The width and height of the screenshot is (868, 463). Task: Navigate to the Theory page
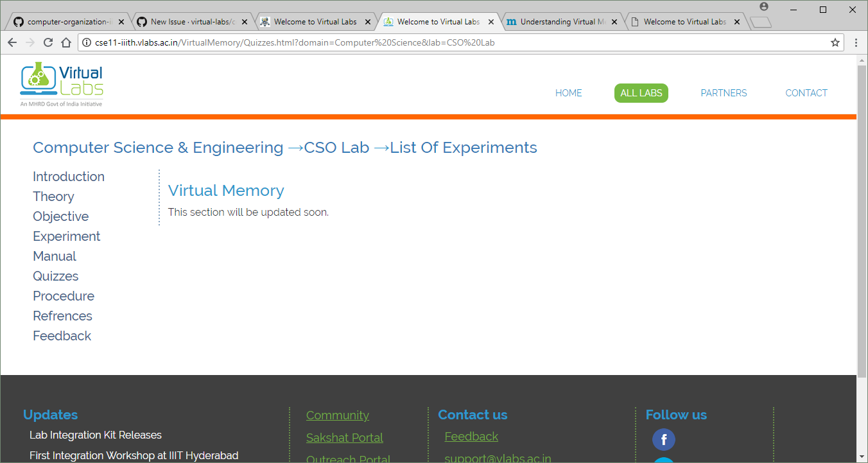click(x=53, y=197)
